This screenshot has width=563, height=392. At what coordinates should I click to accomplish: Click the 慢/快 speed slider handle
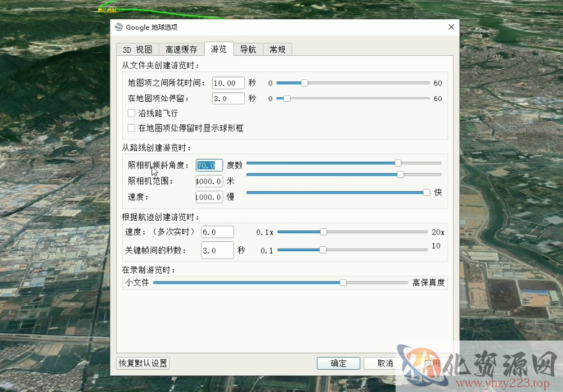tap(427, 192)
